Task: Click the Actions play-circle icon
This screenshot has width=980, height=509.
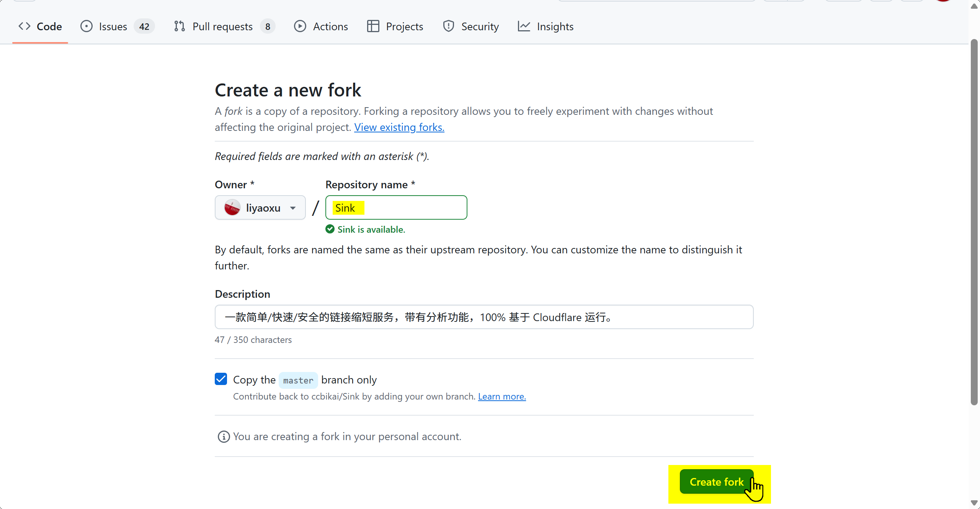Action: (300, 26)
